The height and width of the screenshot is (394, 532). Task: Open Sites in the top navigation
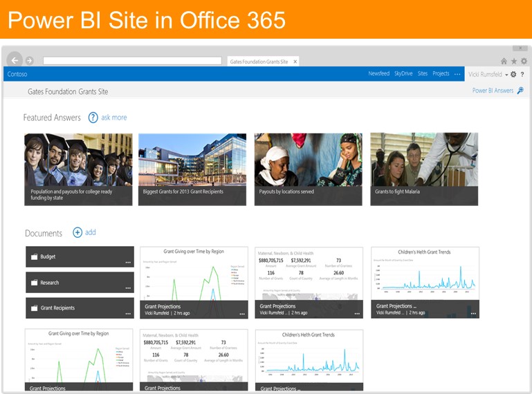(423, 73)
